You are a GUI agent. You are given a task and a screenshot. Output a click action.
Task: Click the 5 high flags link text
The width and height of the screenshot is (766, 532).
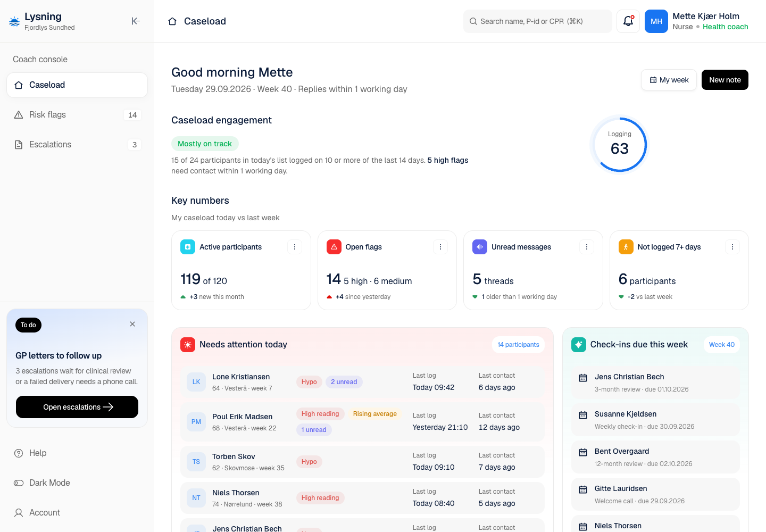[448, 160]
